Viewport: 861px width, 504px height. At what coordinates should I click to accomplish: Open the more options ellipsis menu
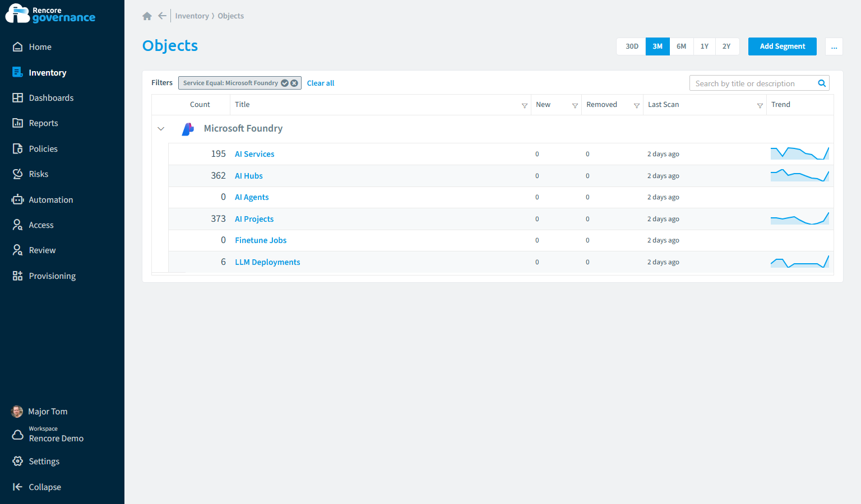coord(834,46)
